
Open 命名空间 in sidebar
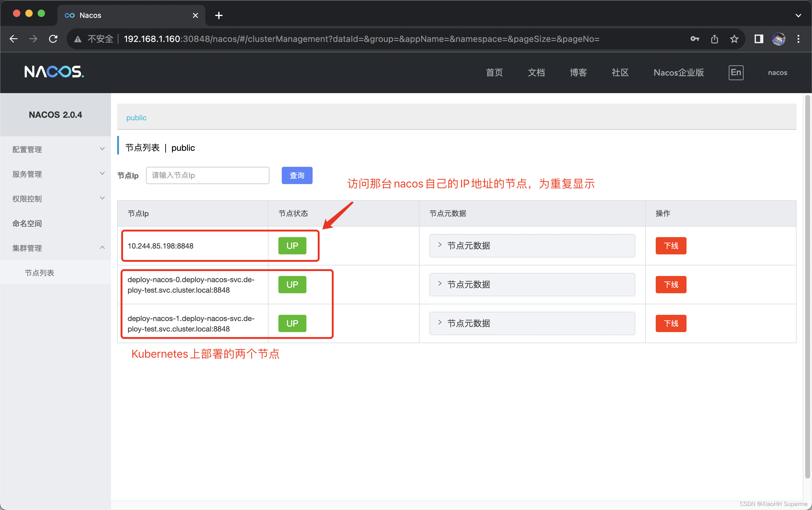click(27, 223)
